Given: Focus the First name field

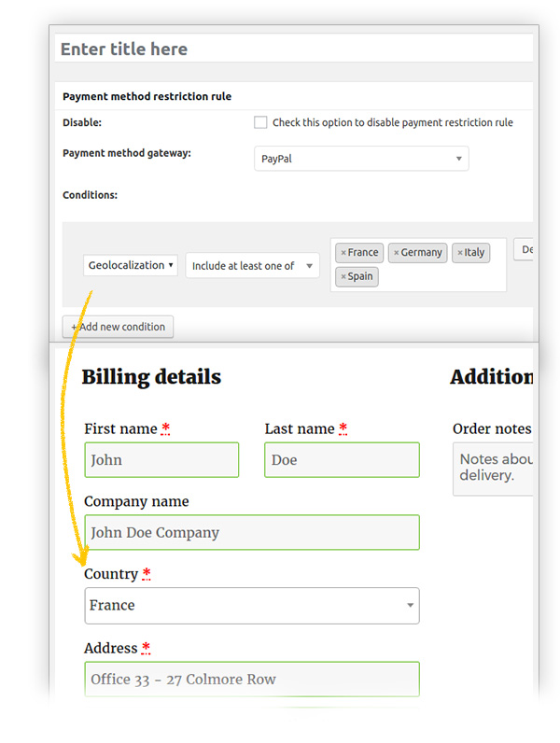Looking at the screenshot, I should 161,460.
